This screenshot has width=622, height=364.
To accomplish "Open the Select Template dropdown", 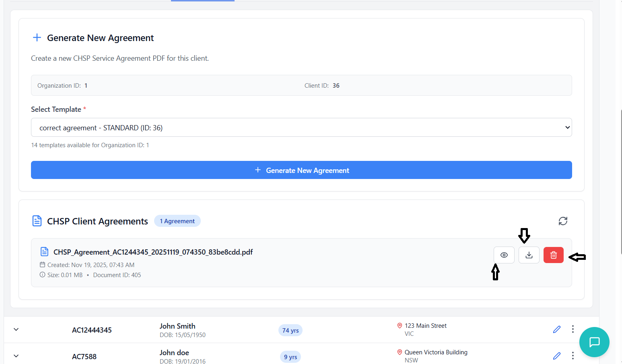I will (301, 128).
